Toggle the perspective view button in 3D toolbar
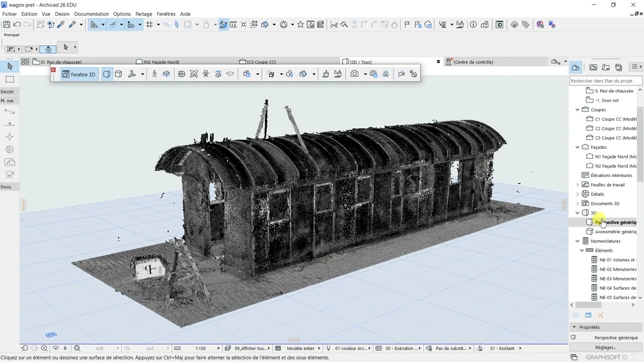 click(107, 74)
